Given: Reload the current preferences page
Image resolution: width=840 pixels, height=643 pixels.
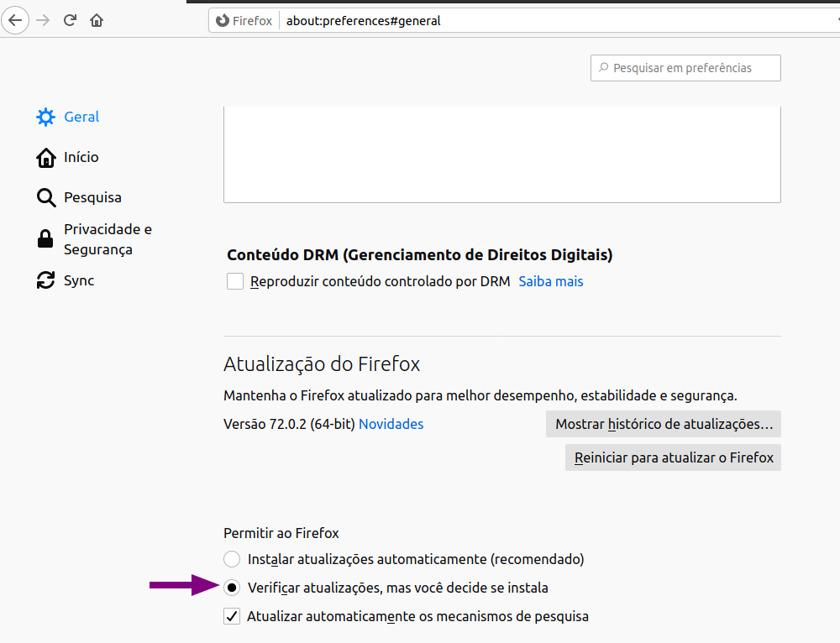Looking at the screenshot, I should pos(70,20).
